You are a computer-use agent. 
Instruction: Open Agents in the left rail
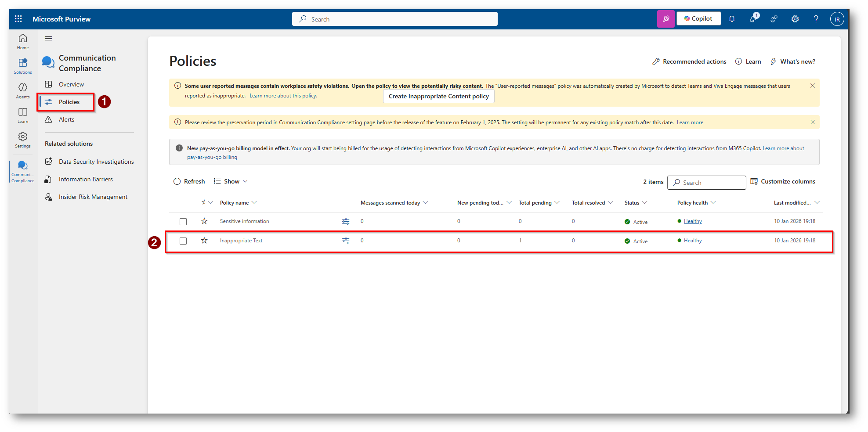pyautogui.click(x=23, y=90)
